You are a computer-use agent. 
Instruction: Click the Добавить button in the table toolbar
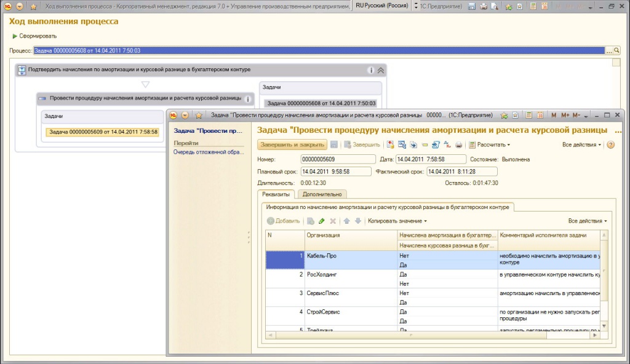click(283, 221)
